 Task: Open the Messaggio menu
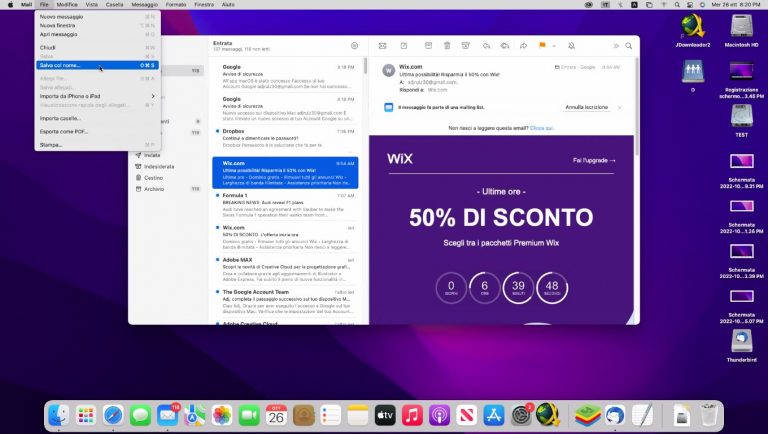click(144, 4)
